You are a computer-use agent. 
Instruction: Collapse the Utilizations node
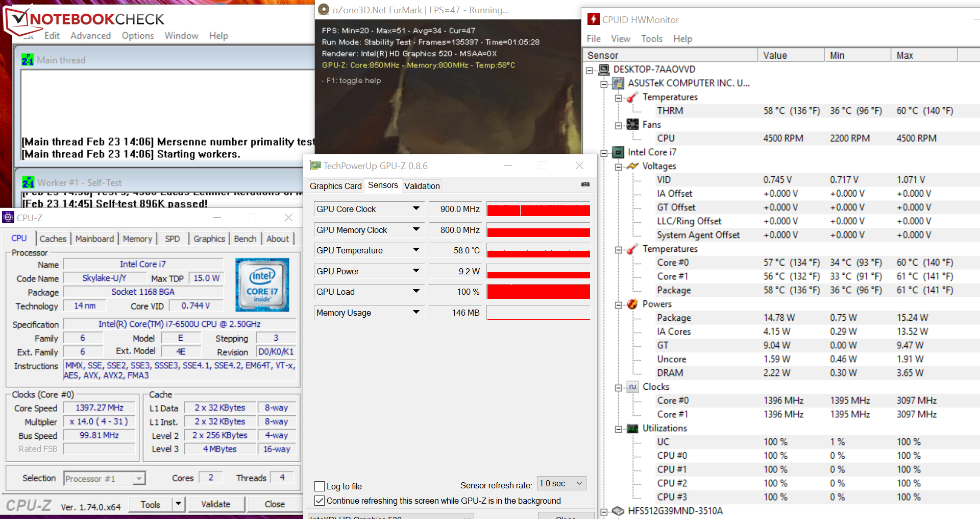(x=618, y=429)
